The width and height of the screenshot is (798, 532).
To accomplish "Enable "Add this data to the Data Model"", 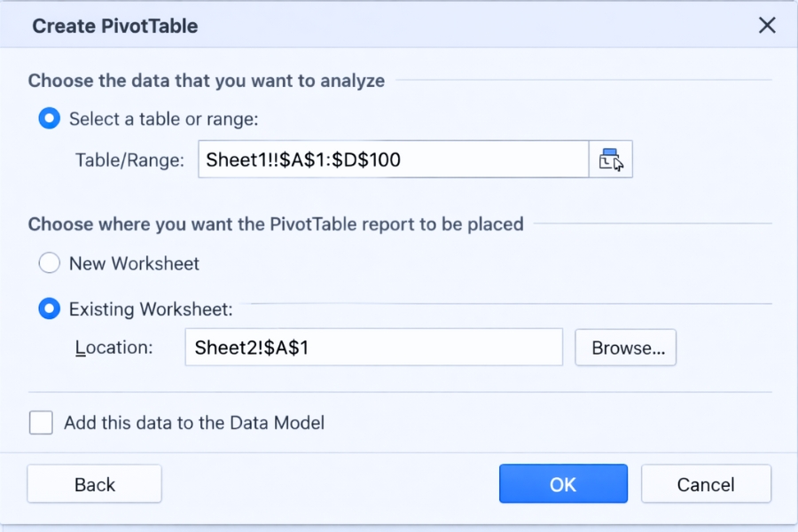I will pyautogui.click(x=41, y=423).
